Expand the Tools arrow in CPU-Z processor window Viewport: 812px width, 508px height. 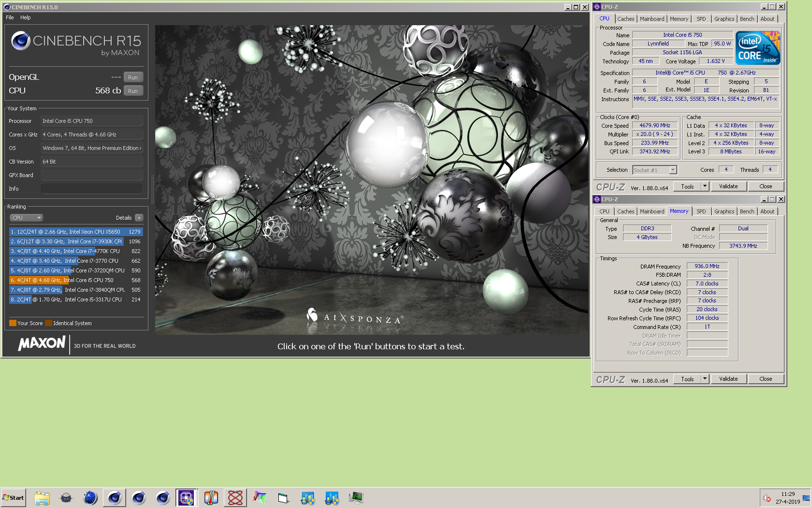(705, 186)
